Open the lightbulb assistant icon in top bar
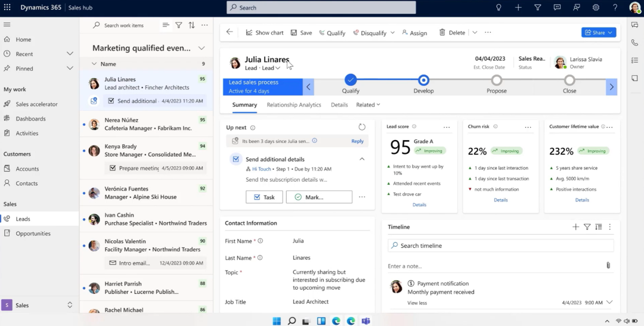Image resolution: width=644 pixels, height=326 pixels. coord(499,8)
